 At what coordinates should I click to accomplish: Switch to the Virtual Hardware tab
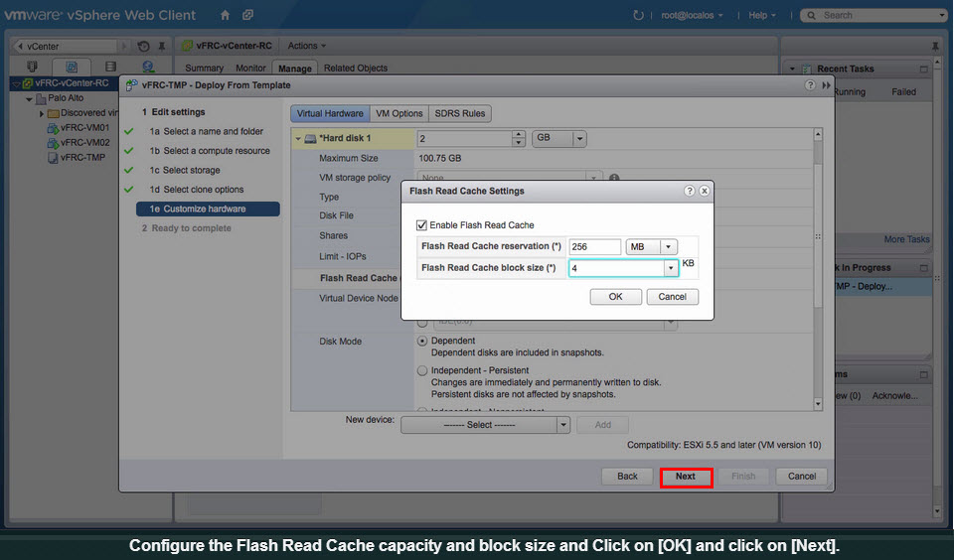tap(330, 113)
